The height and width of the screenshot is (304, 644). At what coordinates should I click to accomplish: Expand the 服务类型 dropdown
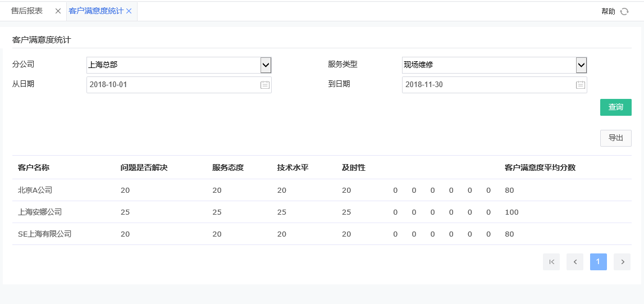click(581, 65)
